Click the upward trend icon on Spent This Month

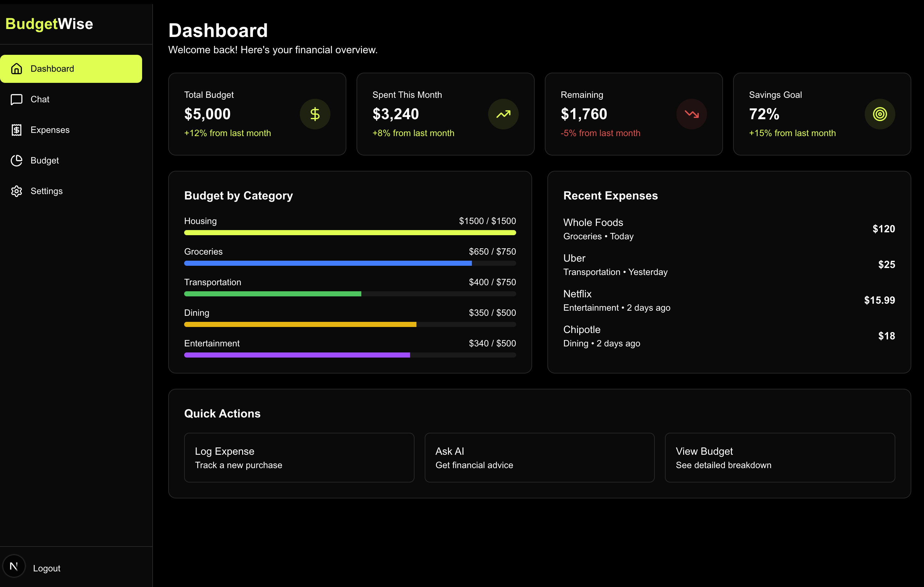coord(503,114)
